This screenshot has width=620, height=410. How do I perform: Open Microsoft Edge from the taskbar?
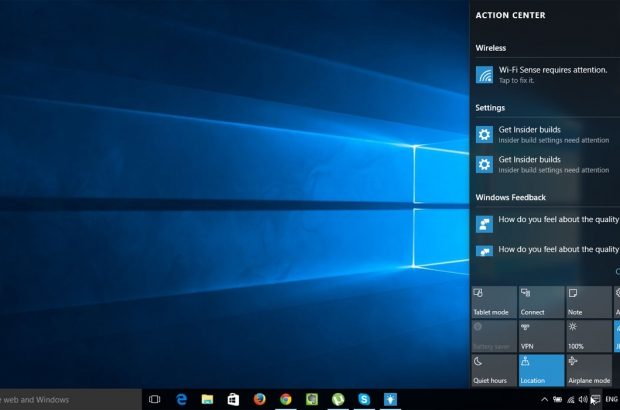[182, 399]
